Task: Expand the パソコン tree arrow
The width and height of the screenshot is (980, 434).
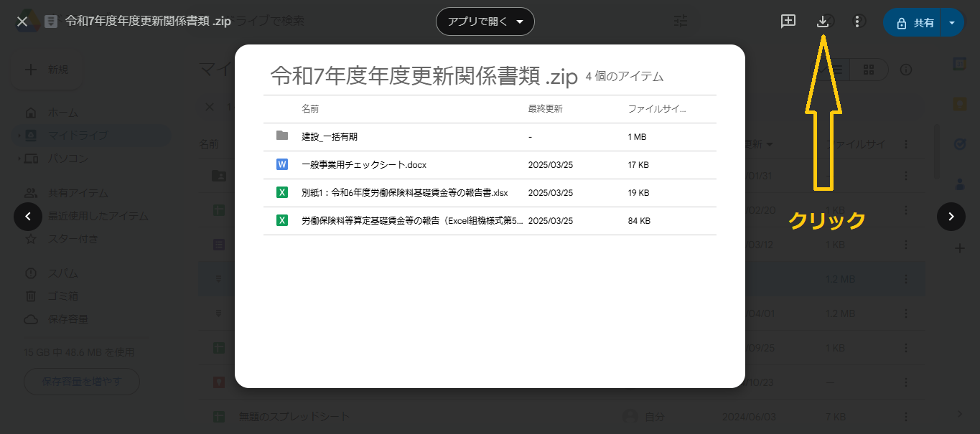Action: pos(19,159)
